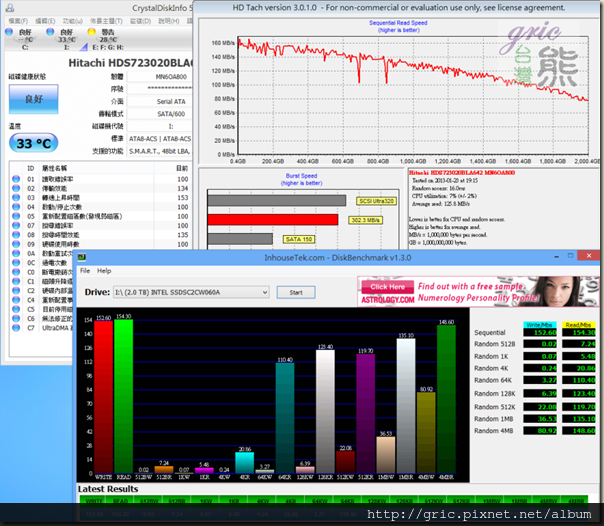The width and height of the screenshot is (604, 526).
Task: Click status icon for SMART ID 02
Action: click(x=16, y=188)
